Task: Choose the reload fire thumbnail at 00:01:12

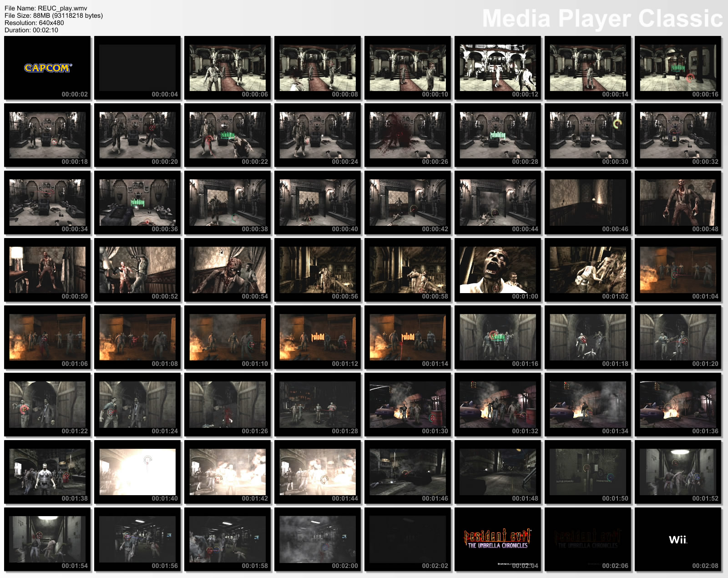Action: point(318,337)
